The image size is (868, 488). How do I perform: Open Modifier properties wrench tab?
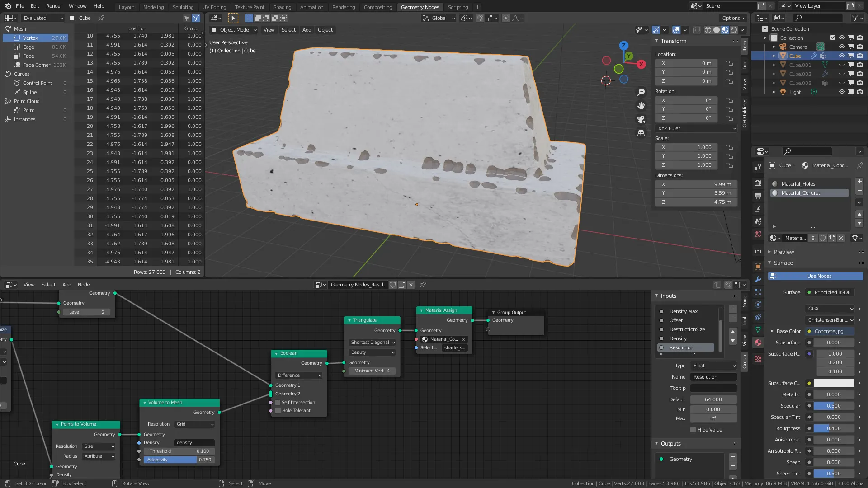tap(758, 279)
